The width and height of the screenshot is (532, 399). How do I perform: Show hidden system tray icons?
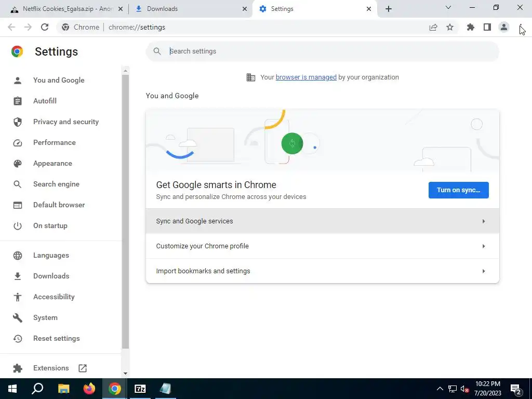point(440,389)
